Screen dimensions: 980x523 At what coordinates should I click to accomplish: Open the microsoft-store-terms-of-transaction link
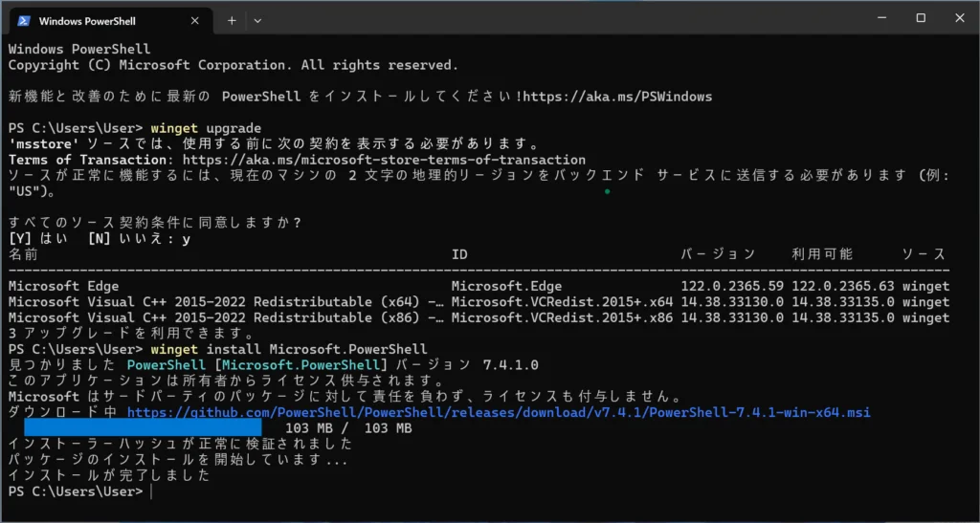383,160
